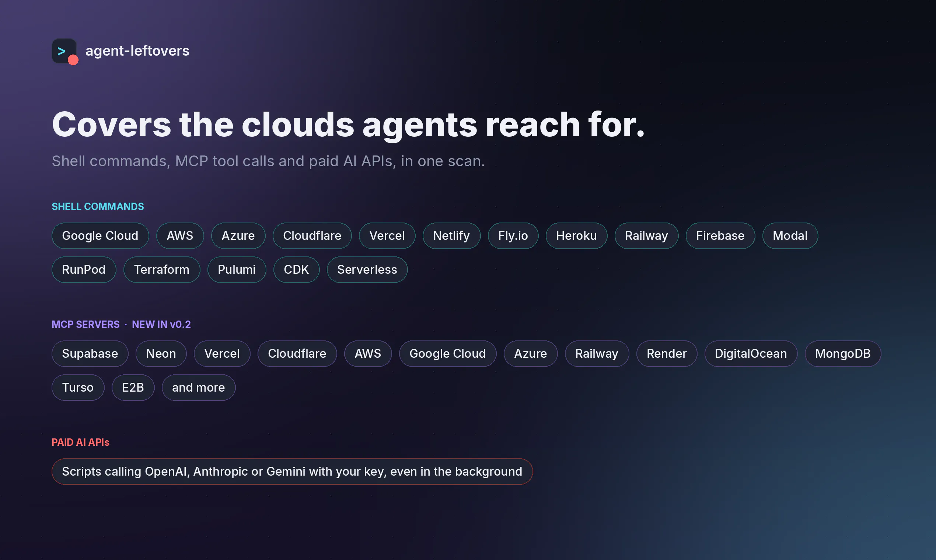Click the AWS pill under Shell Commands
This screenshot has height=560, width=936.
180,236
